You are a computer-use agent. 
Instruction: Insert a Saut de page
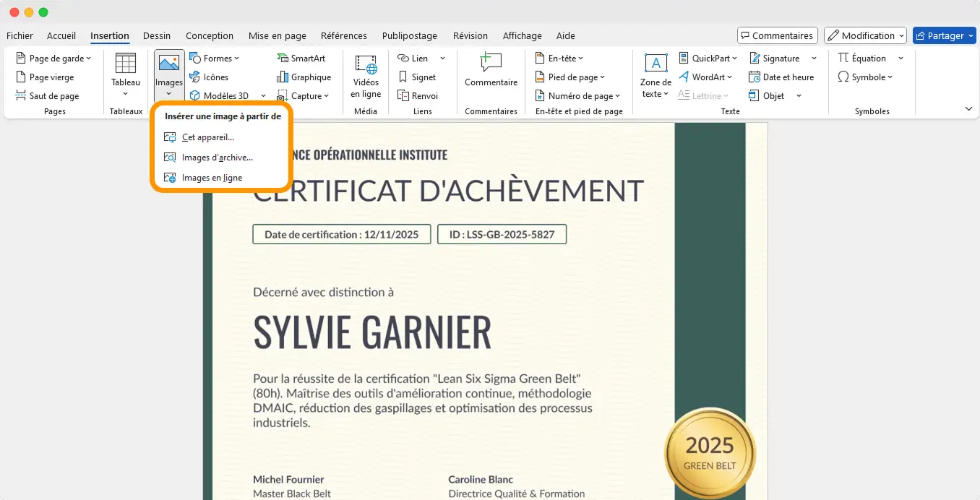pos(47,96)
